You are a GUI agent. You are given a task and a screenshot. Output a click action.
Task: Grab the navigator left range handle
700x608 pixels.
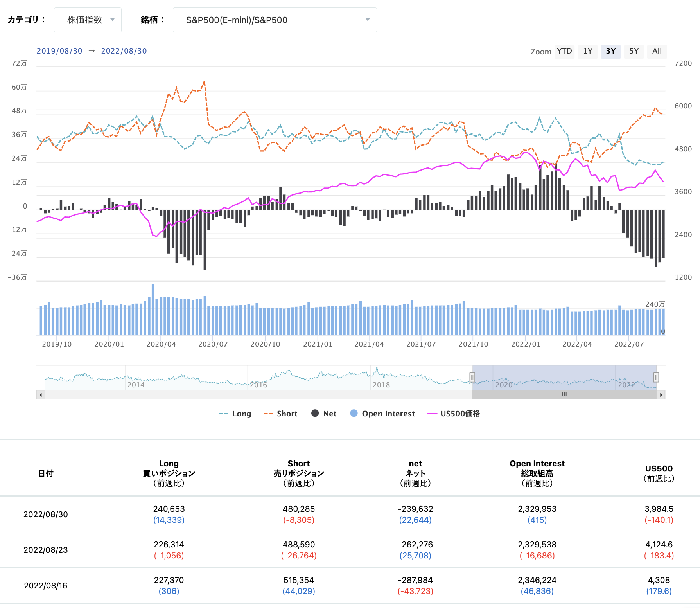[472, 377]
